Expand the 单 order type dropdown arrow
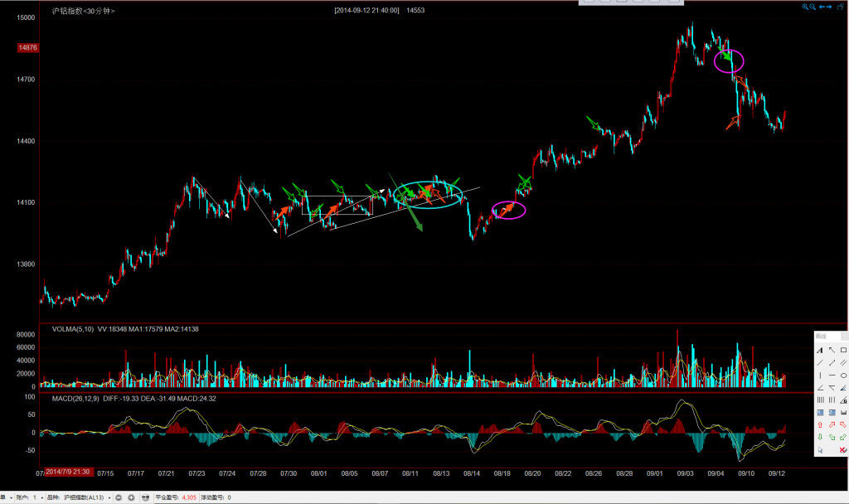849x504 pixels. 10,497
